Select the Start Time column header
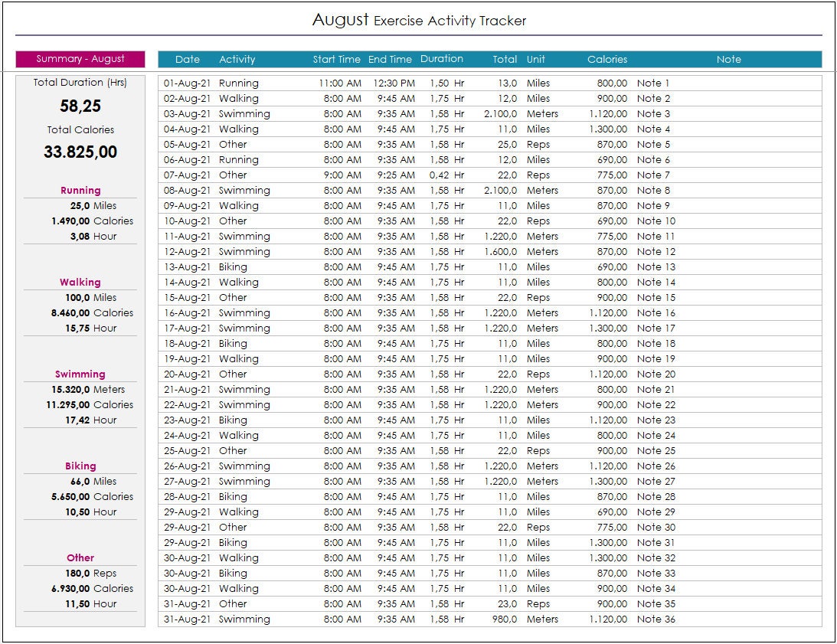Image resolution: width=837 pixels, height=644 pixels. pos(336,59)
